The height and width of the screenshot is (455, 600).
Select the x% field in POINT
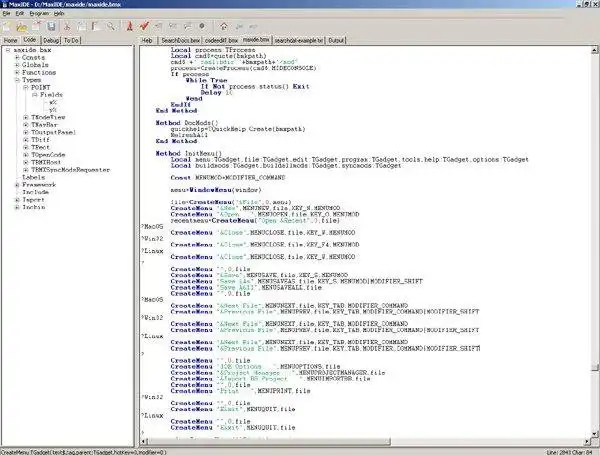53,102
